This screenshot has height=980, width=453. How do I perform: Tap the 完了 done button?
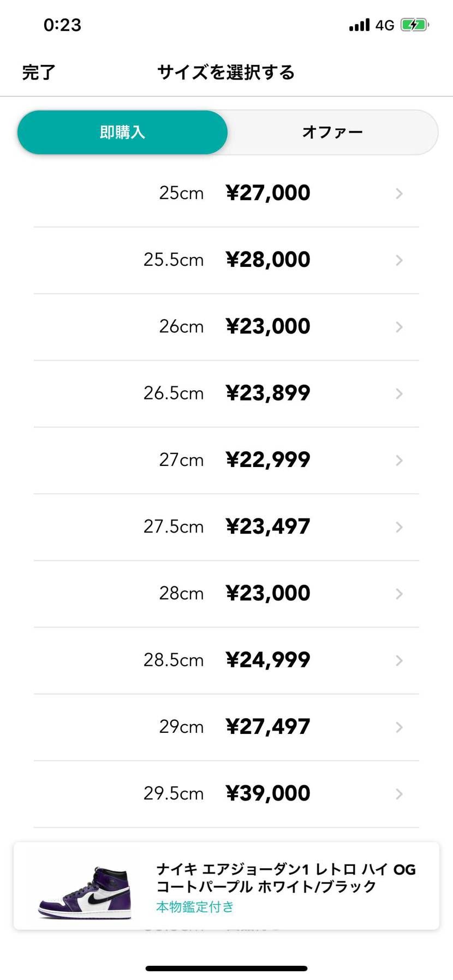[x=39, y=72]
